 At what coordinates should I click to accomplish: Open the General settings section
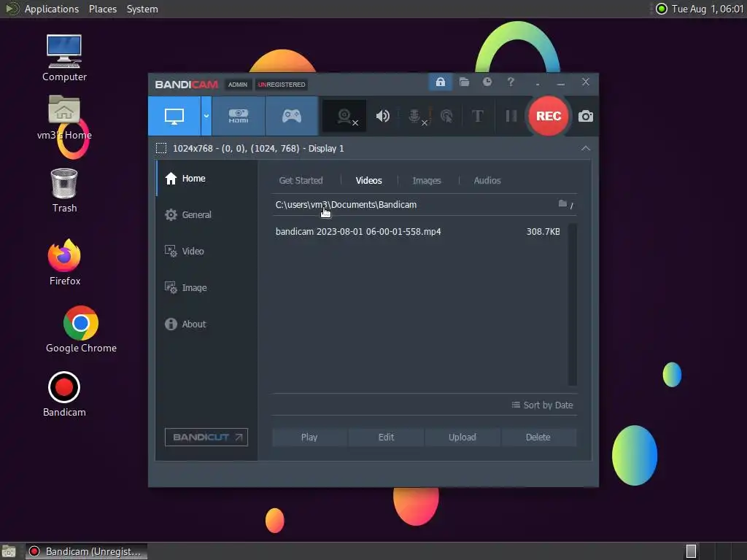click(x=206, y=215)
